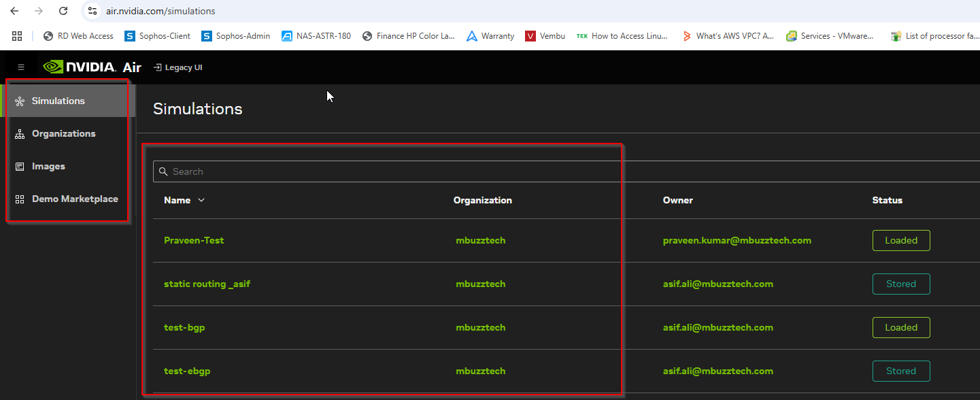Click the Demo Marketplace sidebar icon
The height and width of the screenshot is (400, 980).
coord(20,199)
